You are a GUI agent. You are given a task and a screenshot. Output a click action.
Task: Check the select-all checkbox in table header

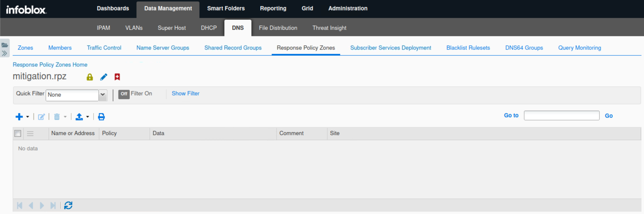[x=18, y=133]
